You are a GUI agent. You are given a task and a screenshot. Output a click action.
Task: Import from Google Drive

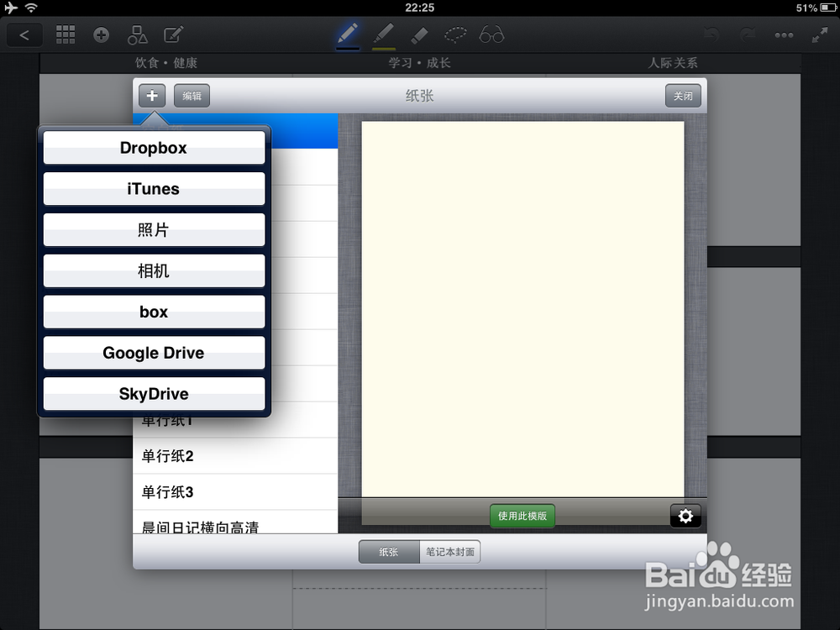point(154,353)
